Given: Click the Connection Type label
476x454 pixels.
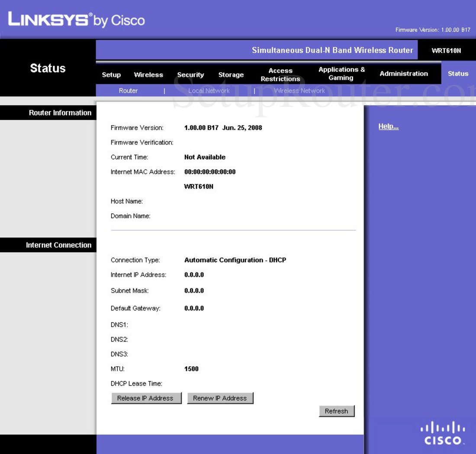Looking at the screenshot, I should [x=135, y=260].
